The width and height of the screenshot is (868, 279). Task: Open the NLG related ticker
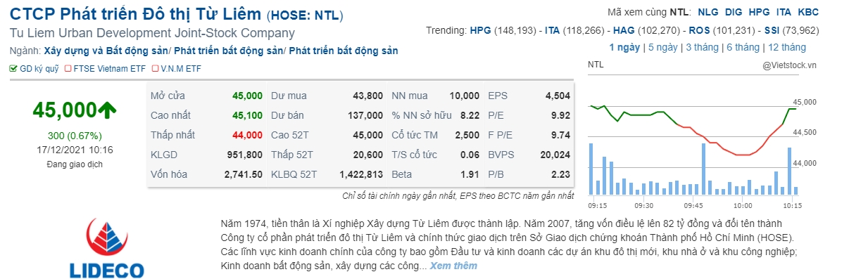pos(708,12)
